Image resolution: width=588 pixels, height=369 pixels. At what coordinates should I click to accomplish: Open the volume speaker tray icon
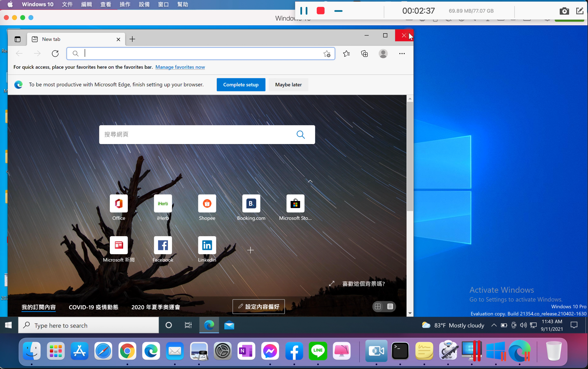(x=523, y=325)
